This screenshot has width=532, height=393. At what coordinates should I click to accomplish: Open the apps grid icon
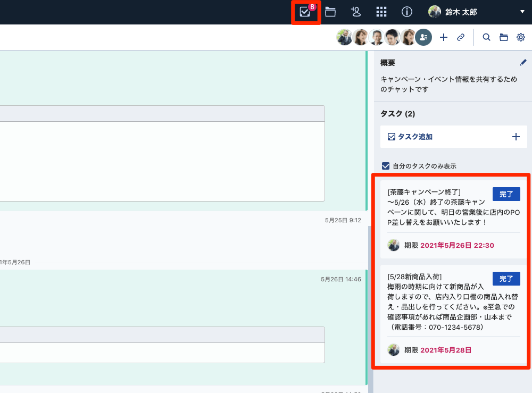pos(381,12)
